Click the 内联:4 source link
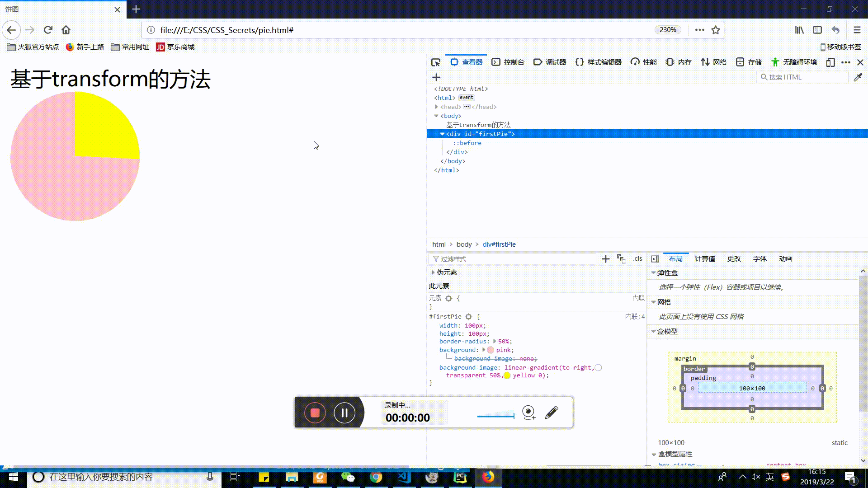The image size is (868, 488). (635, 317)
